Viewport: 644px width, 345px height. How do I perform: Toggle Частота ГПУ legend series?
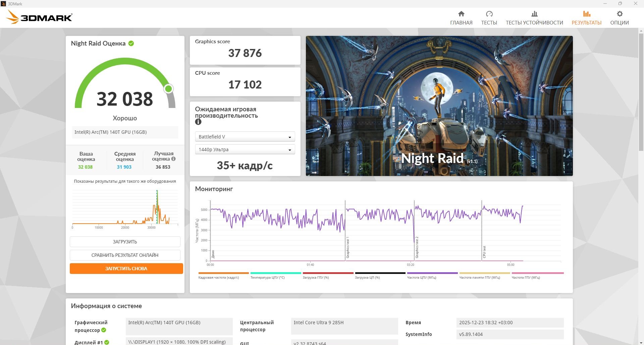(x=538, y=276)
